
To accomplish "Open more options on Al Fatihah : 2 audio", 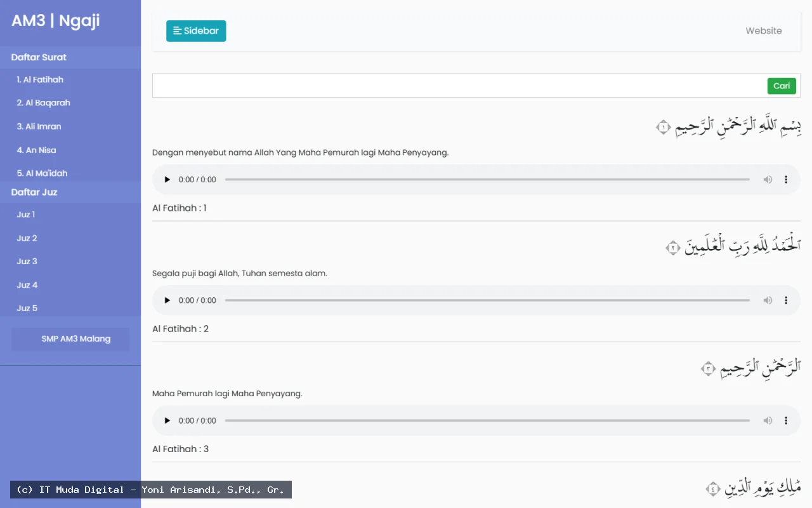I will pos(786,300).
